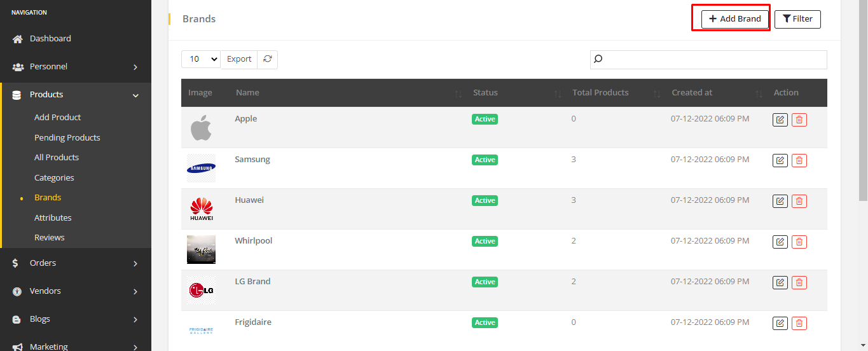Screen dimensions: 868x351
Task: Select Brands in sidebar
Action: pyautogui.click(x=48, y=198)
